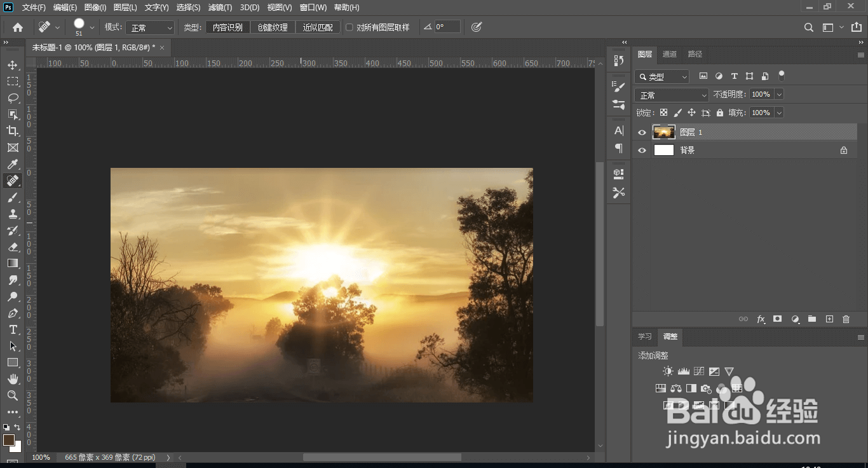Screen dimensions: 868x468
Task: Toggle lock image pixels brush icon
Action: pos(677,113)
